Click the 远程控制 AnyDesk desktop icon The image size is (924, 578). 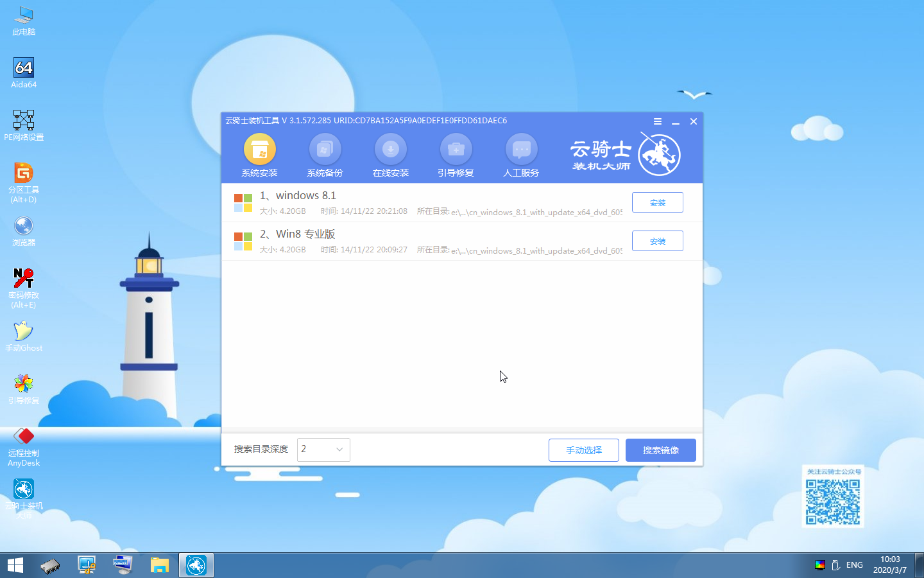coord(24,447)
